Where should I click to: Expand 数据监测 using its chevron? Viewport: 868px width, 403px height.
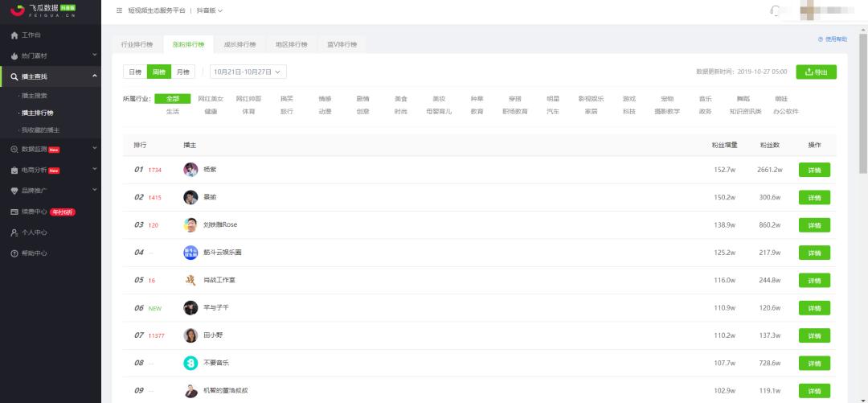(95, 148)
